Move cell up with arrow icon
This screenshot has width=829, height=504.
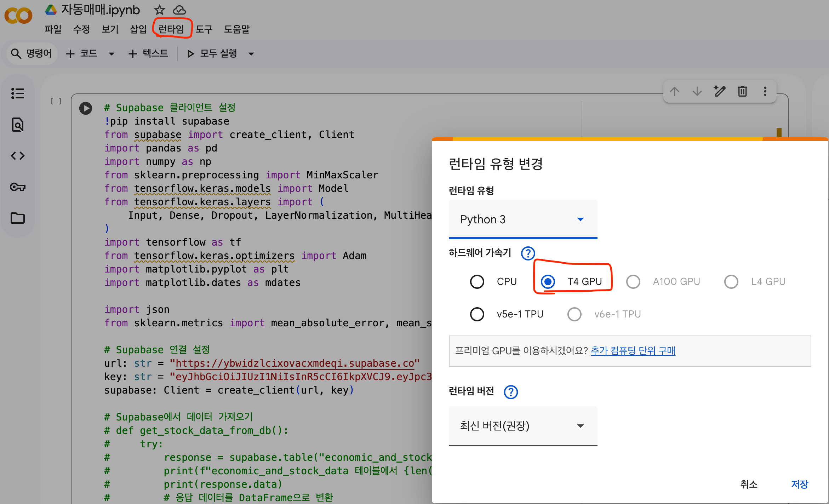pos(675,91)
